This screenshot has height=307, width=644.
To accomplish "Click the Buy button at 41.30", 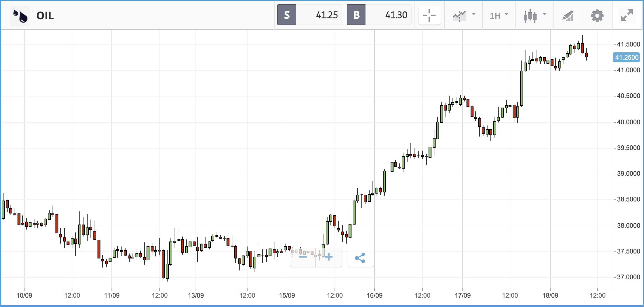I will pos(379,15).
